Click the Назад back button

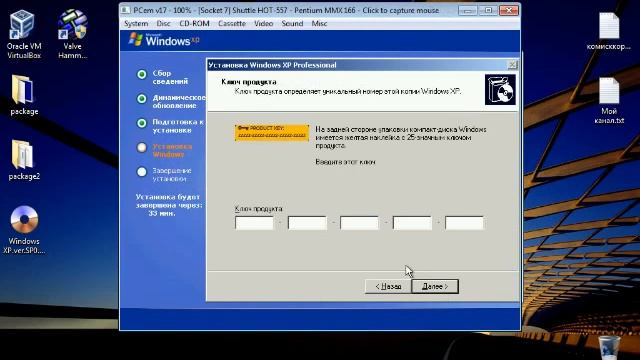click(x=388, y=287)
